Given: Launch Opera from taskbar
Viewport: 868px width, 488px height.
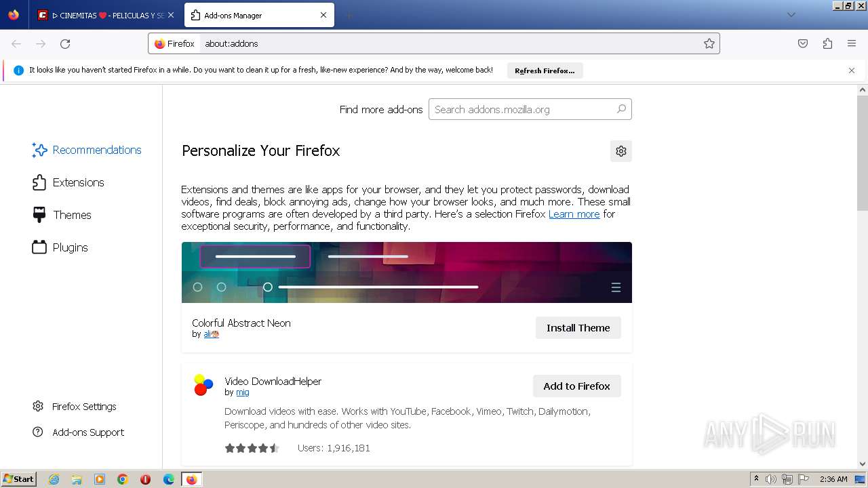Looking at the screenshot, I should (145, 479).
